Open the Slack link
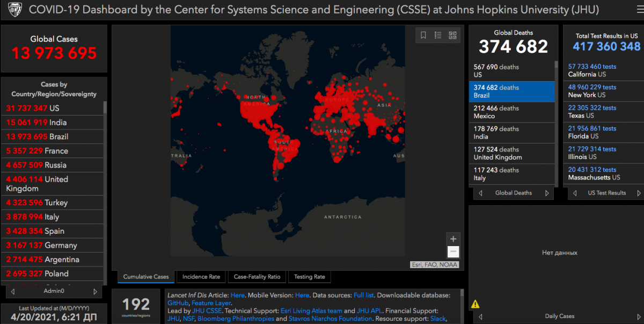Screen dimensions: 644x324 coord(438,319)
